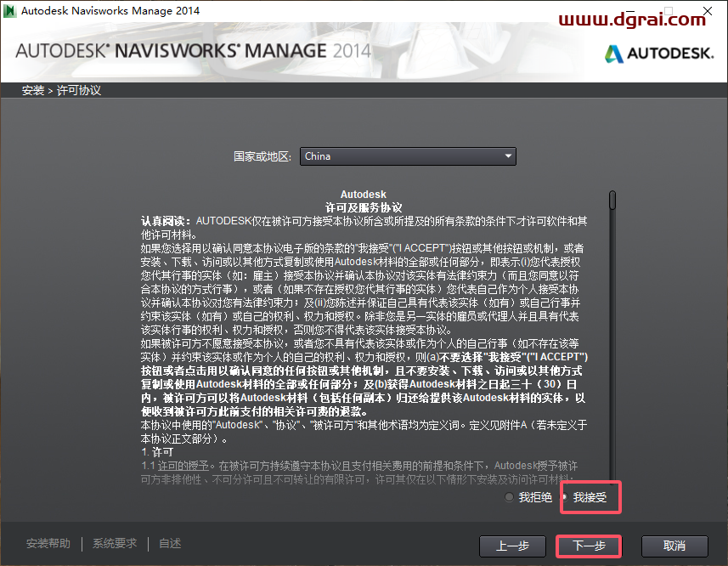Screen dimensions: 728x566
Task: Close the Navisworks installer window
Action: [708, 11]
